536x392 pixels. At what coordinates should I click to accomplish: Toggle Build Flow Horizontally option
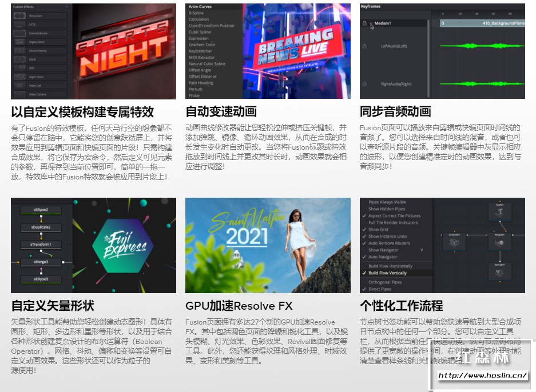391,266
